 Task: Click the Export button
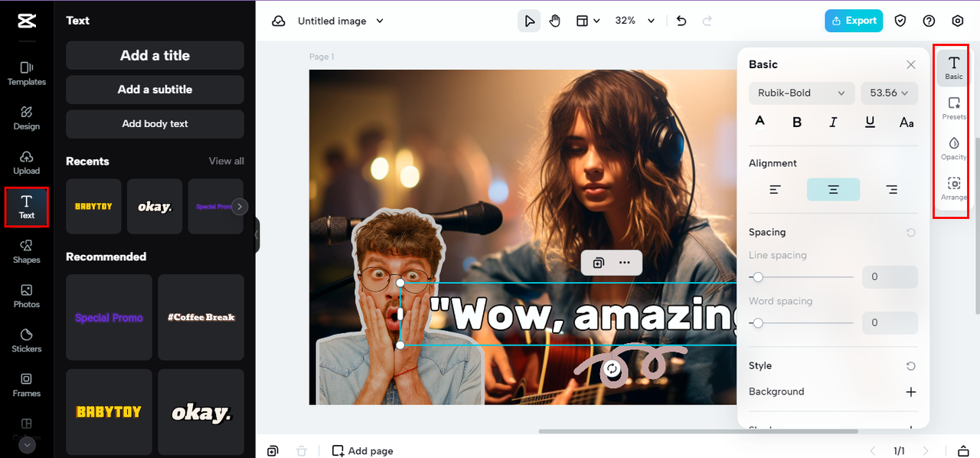(854, 21)
